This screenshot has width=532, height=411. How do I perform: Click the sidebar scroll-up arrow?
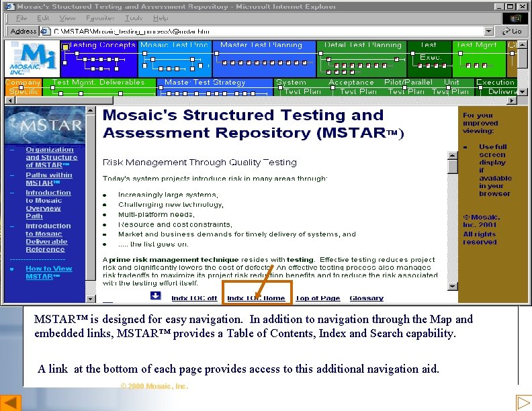point(90,110)
